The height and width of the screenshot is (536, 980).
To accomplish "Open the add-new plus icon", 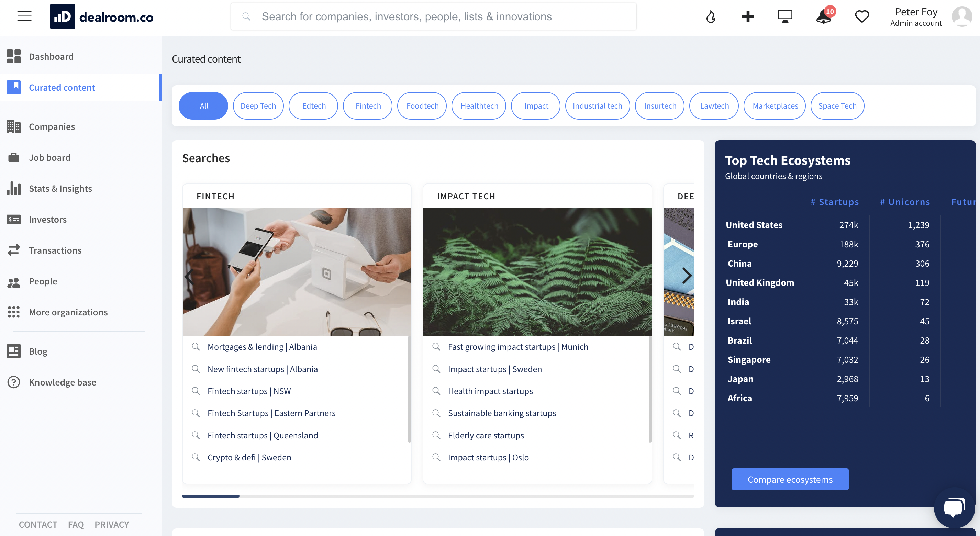I will (748, 16).
